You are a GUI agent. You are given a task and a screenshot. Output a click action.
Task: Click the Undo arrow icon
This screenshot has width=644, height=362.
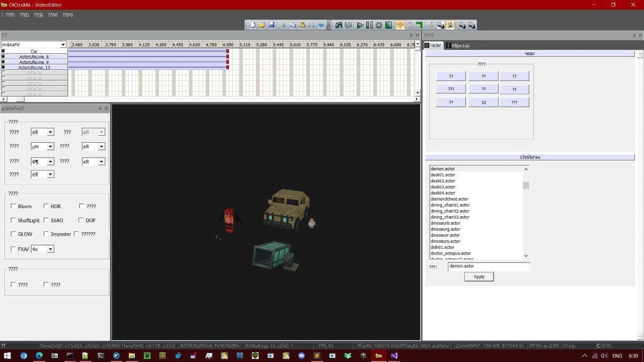click(338, 25)
